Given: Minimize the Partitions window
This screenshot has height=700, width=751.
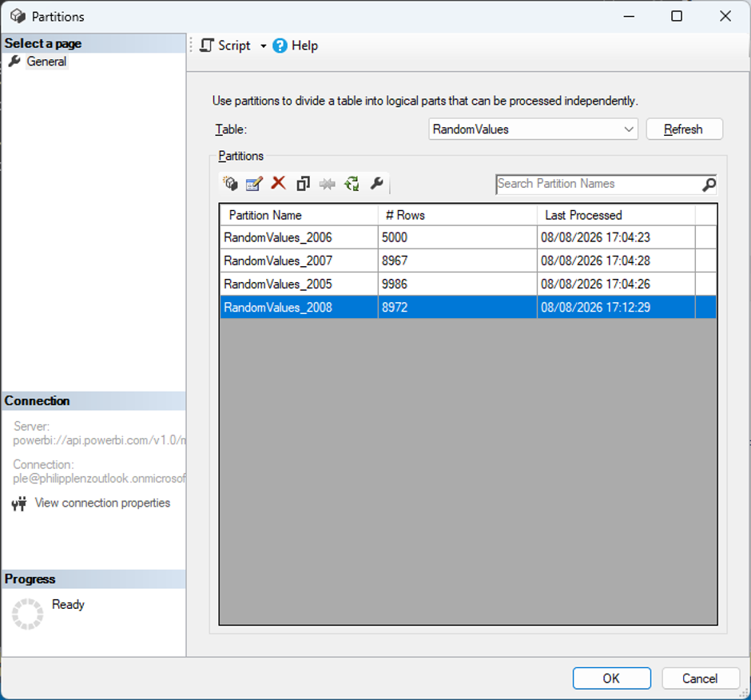Looking at the screenshot, I should [x=629, y=16].
